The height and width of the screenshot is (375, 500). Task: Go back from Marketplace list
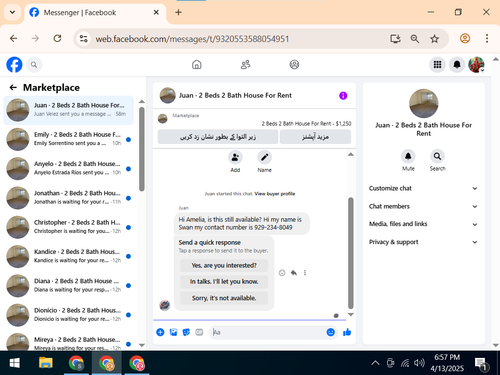pos(13,87)
